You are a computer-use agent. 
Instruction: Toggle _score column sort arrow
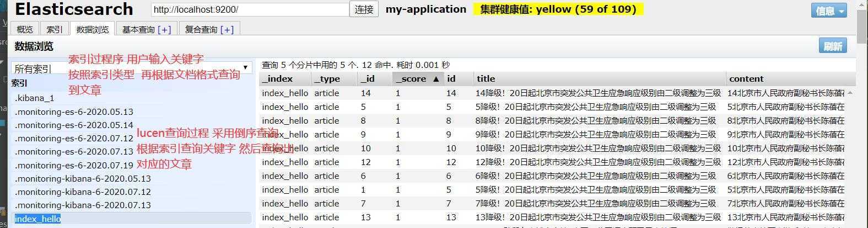click(x=435, y=79)
